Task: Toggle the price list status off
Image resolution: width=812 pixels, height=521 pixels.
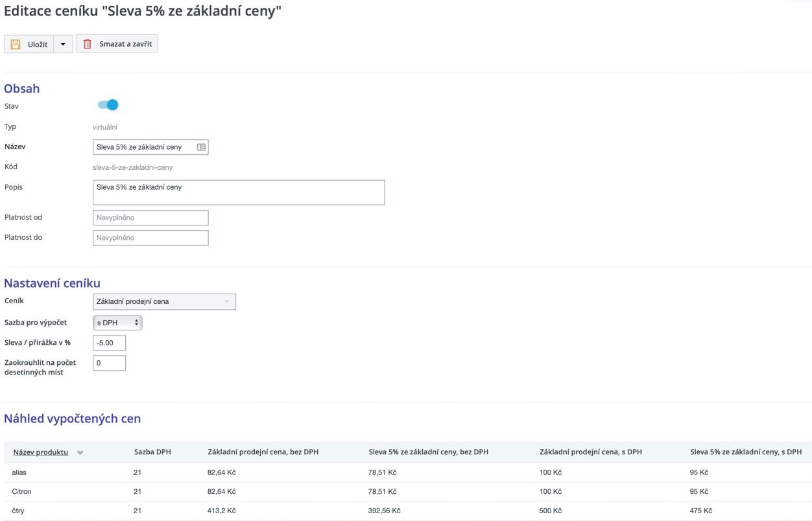Action: 107,104
